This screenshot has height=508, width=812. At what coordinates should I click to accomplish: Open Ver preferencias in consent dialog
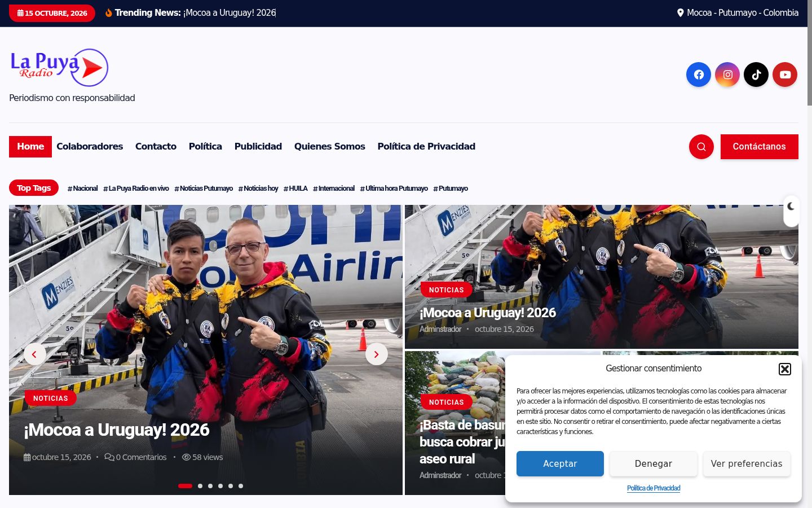tap(747, 464)
